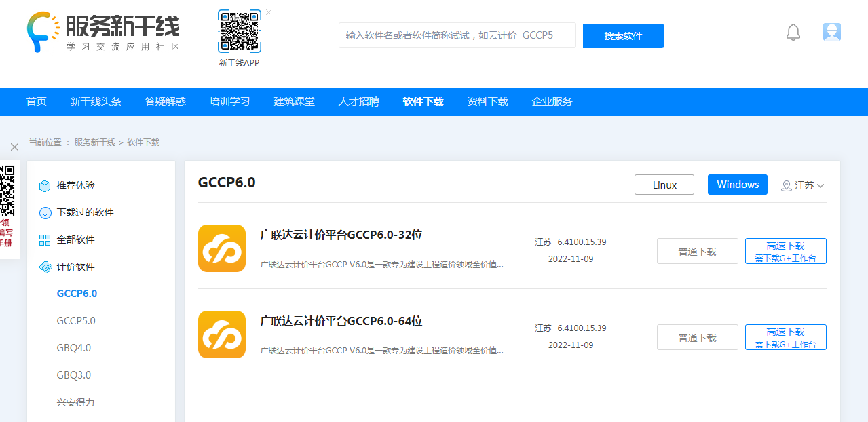The image size is (868, 422).
Task: Click 高速下载 for GCCP6.0-64位
Action: tap(786, 337)
